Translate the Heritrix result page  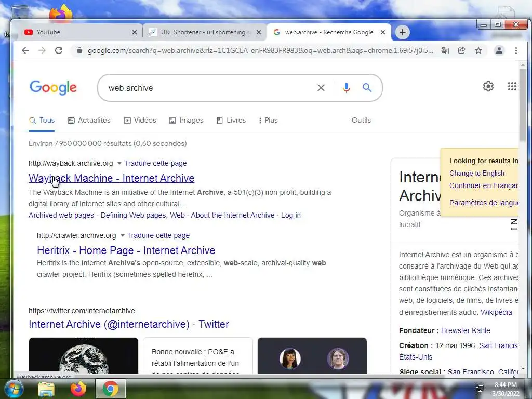coord(158,236)
